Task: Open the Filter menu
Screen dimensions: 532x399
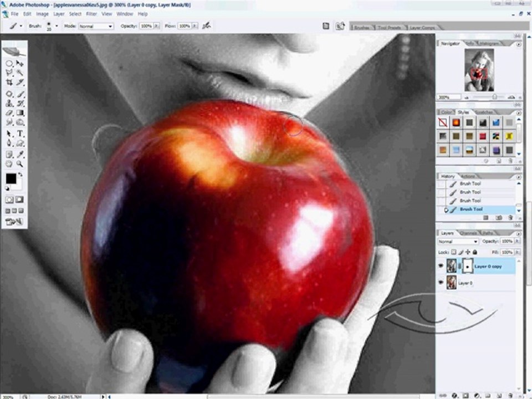Action: [91, 14]
